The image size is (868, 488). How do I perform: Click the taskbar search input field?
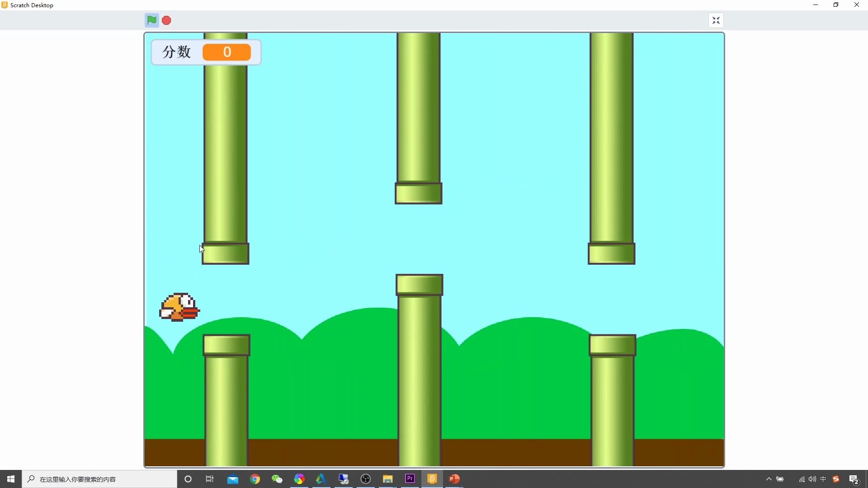pyautogui.click(x=99, y=479)
